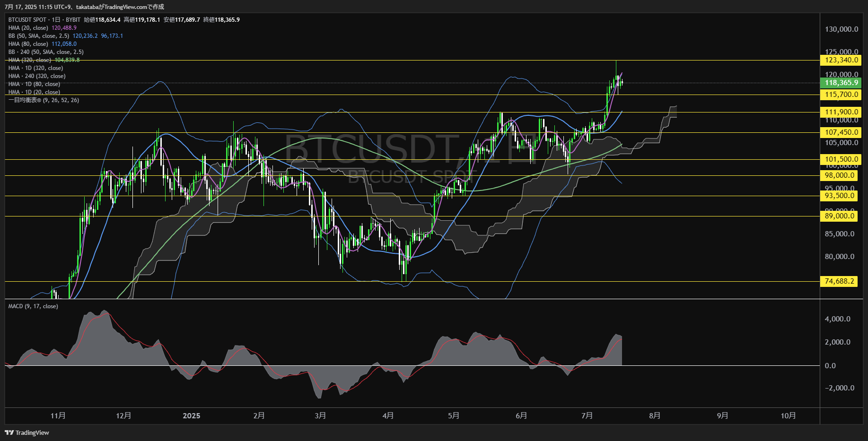Click the HMA (80, close) indicator label

pyautogui.click(x=28, y=44)
